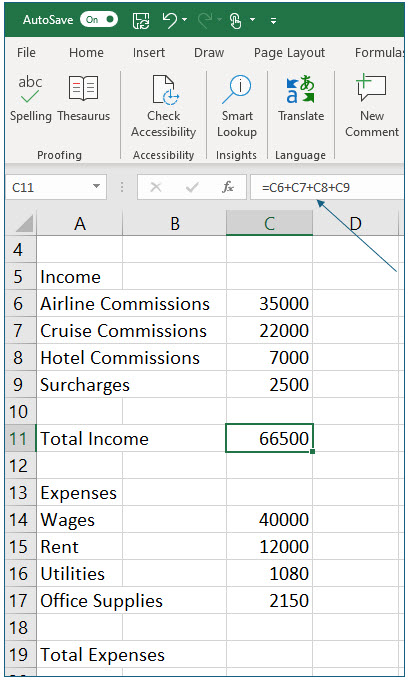Select column C header
This screenshot has width=410, height=682.
pos(269,224)
